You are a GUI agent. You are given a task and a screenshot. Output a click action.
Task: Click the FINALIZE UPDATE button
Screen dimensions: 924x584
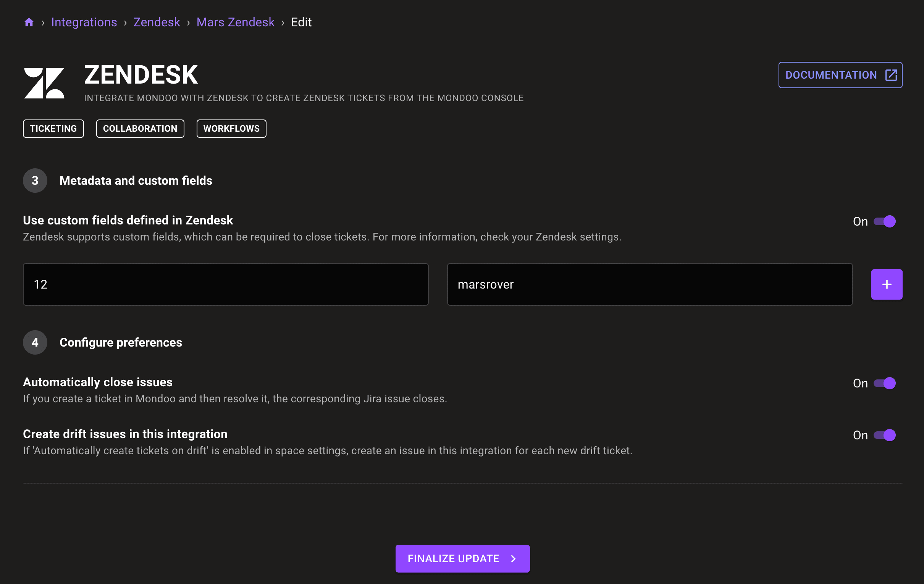coord(462,558)
